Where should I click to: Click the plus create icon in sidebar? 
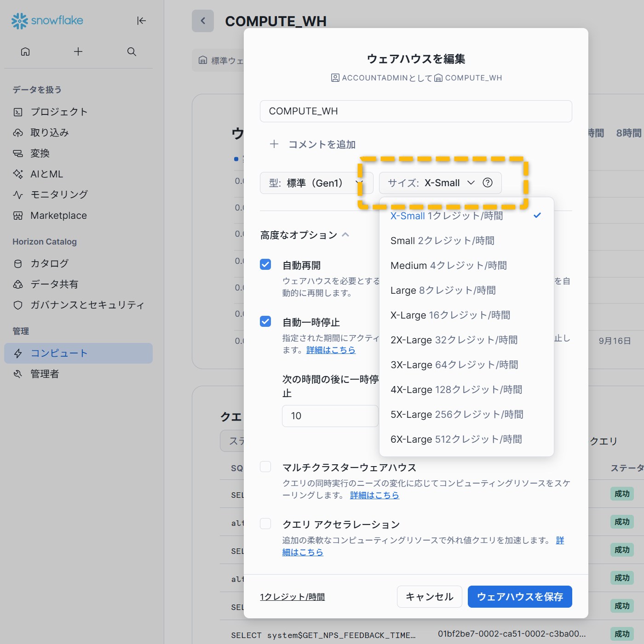pos(78,51)
